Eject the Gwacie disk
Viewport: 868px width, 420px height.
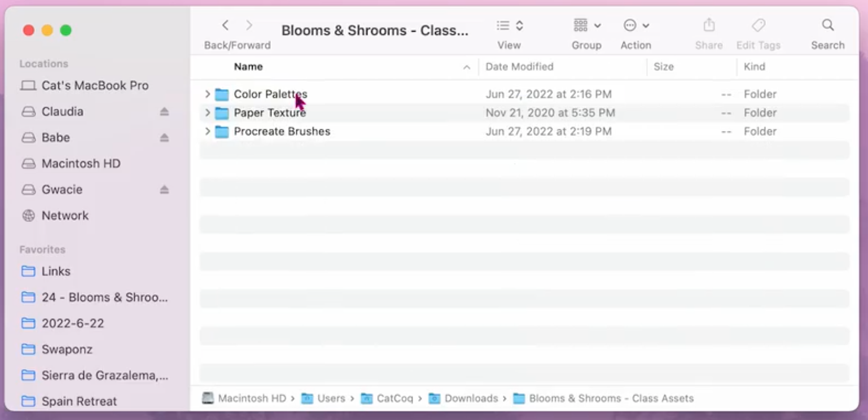[164, 189]
